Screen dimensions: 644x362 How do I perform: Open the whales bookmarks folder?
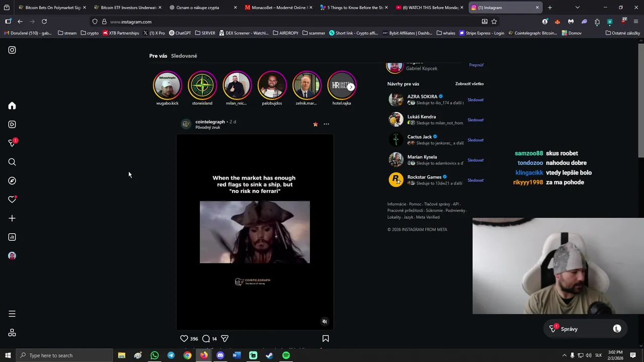click(446, 33)
